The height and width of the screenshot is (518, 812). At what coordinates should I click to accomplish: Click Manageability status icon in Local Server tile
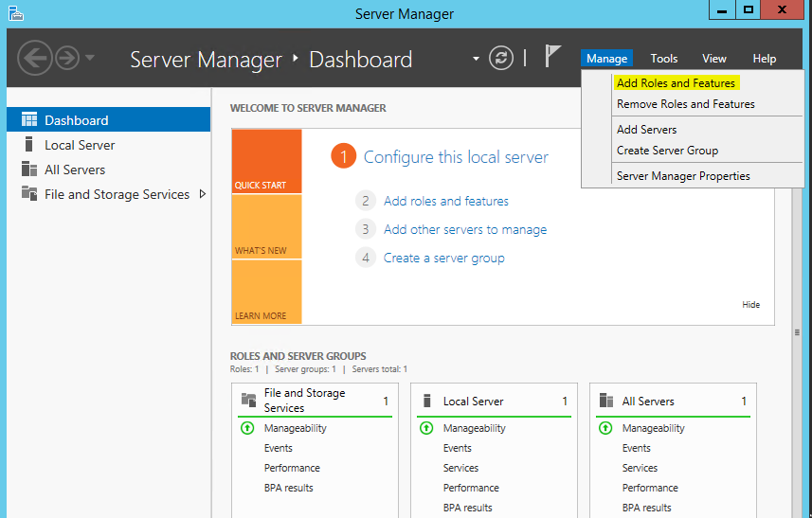click(x=426, y=428)
